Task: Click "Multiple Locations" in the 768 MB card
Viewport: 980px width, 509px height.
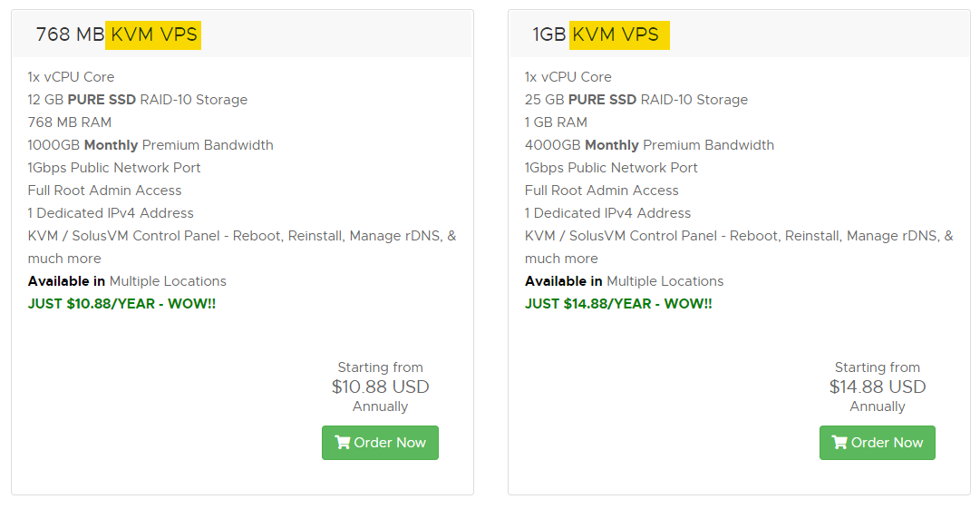Action: (168, 281)
